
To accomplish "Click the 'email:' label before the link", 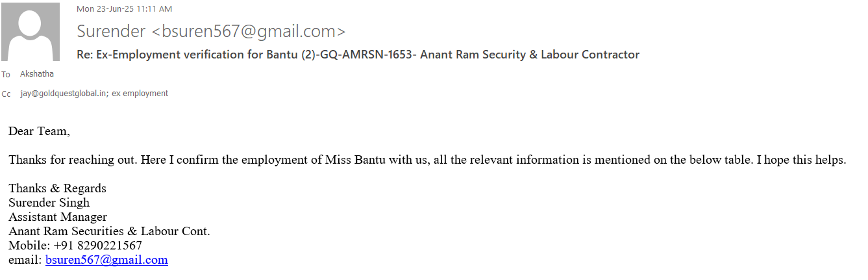I will coord(25,260).
